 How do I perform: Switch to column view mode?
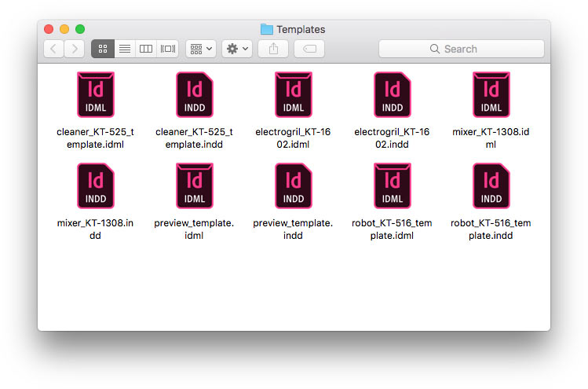(x=146, y=49)
